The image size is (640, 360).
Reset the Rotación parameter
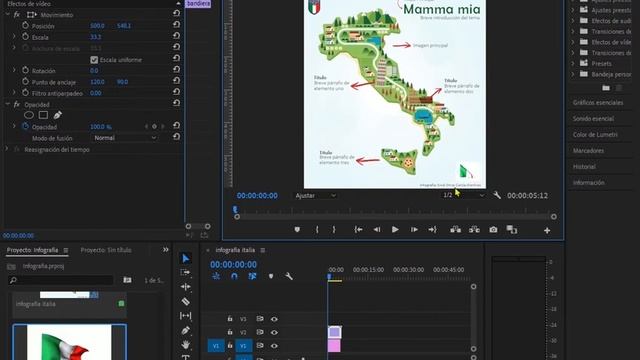point(176,70)
